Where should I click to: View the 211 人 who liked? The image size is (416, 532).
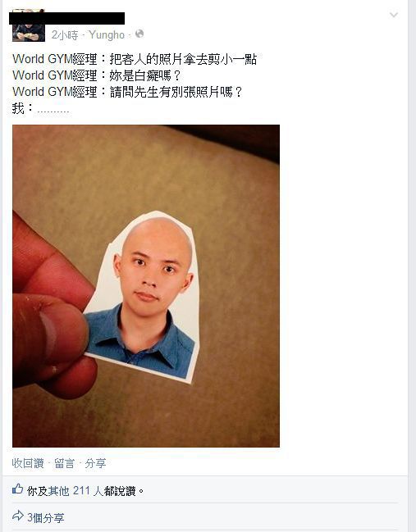pyautogui.click(x=89, y=491)
